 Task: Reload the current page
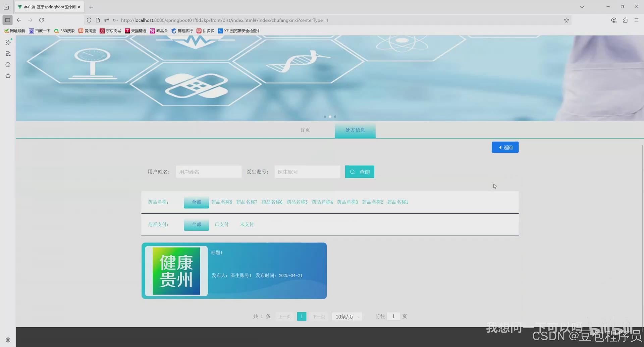tap(42, 20)
